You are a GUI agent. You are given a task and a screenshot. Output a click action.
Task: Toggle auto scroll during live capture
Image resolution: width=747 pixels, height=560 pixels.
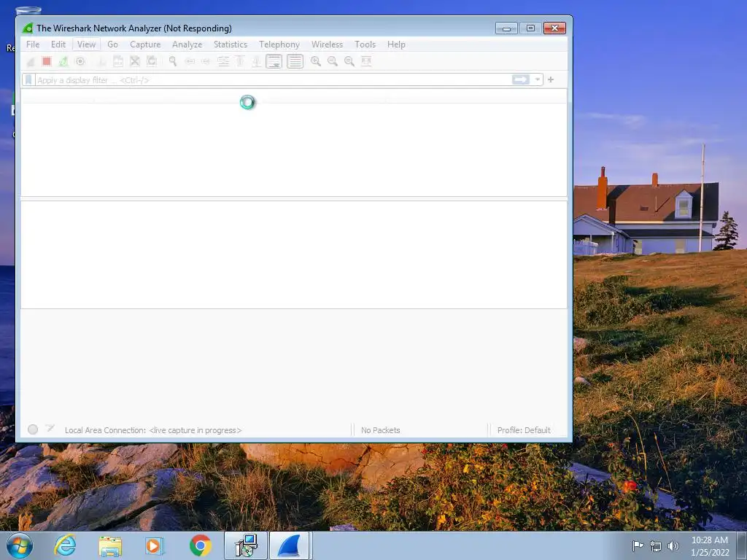point(274,61)
